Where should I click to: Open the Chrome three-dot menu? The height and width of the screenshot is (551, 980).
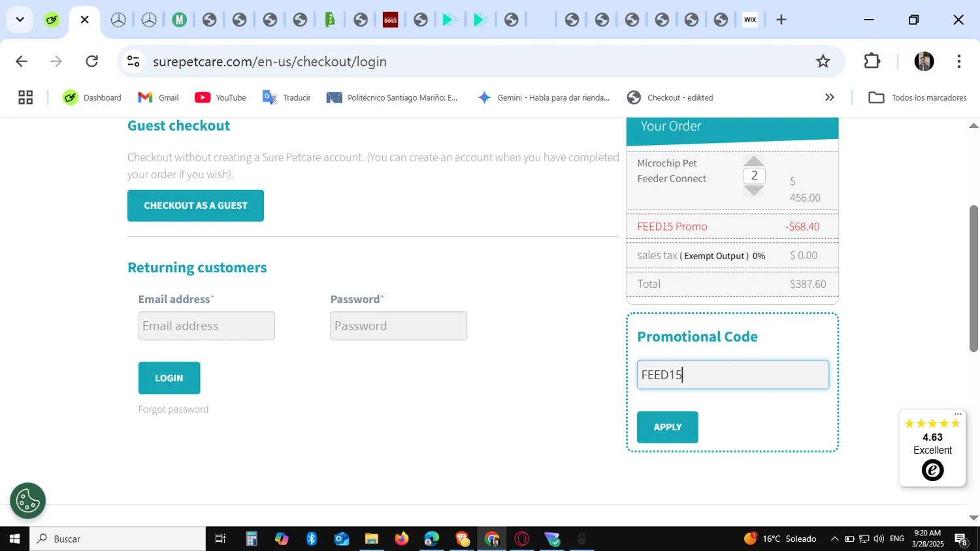pyautogui.click(x=958, y=61)
